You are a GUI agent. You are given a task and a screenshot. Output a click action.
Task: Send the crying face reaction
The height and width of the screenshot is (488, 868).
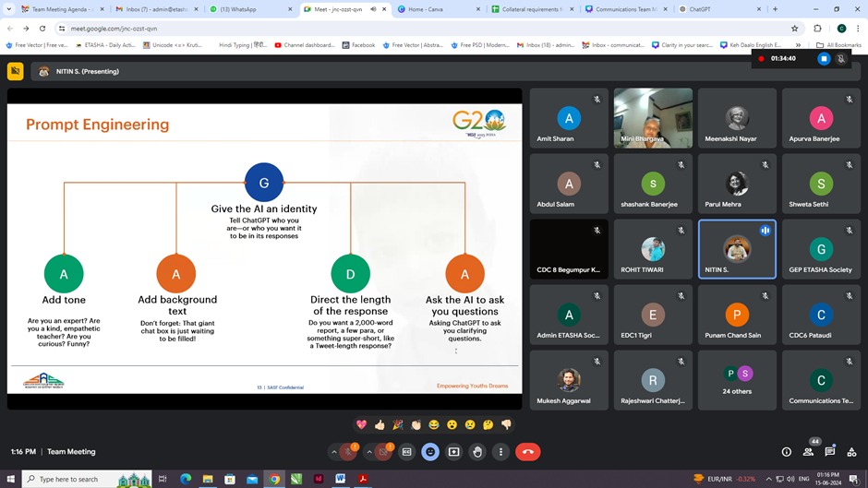pyautogui.click(x=470, y=424)
